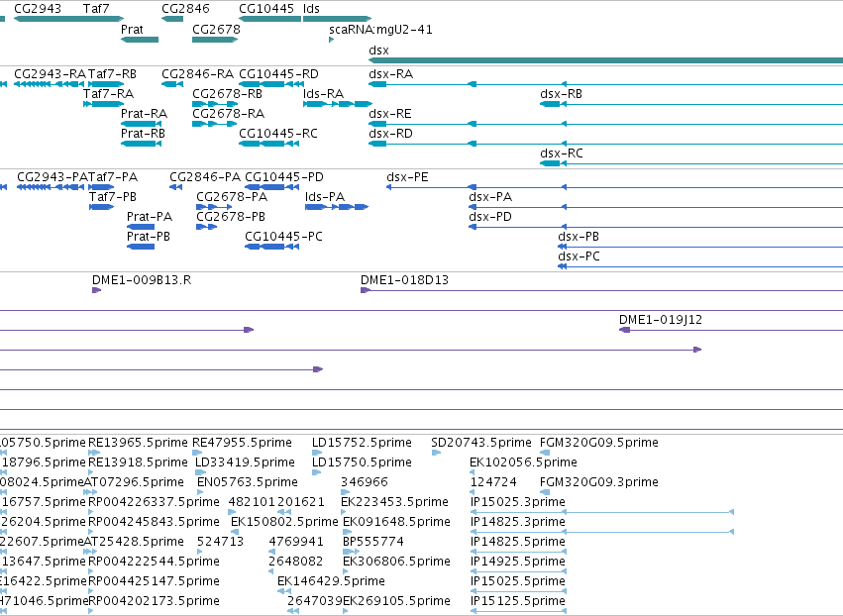Click the Taf7 gene label
The width and height of the screenshot is (843, 616).
[x=96, y=9]
